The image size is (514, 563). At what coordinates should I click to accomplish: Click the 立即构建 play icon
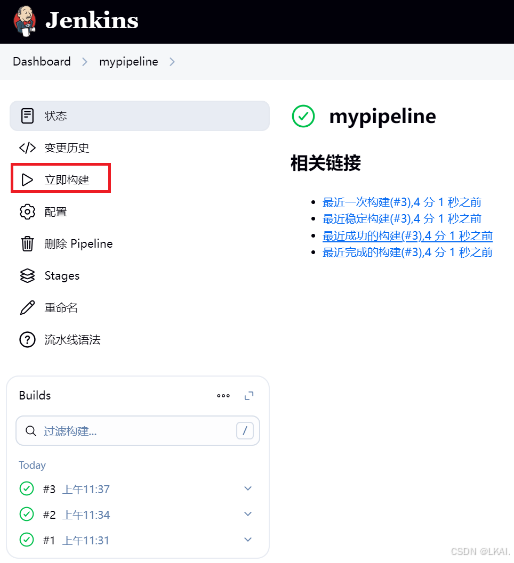(x=27, y=180)
